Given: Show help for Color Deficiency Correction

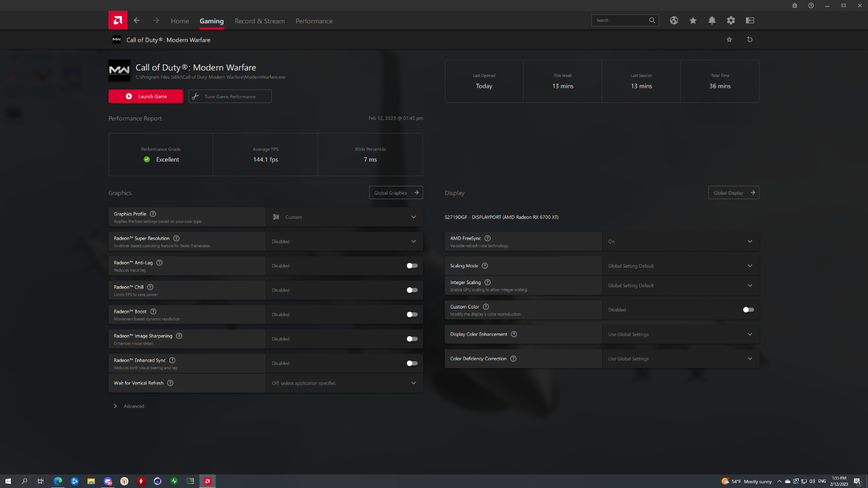Looking at the screenshot, I should [x=513, y=359].
